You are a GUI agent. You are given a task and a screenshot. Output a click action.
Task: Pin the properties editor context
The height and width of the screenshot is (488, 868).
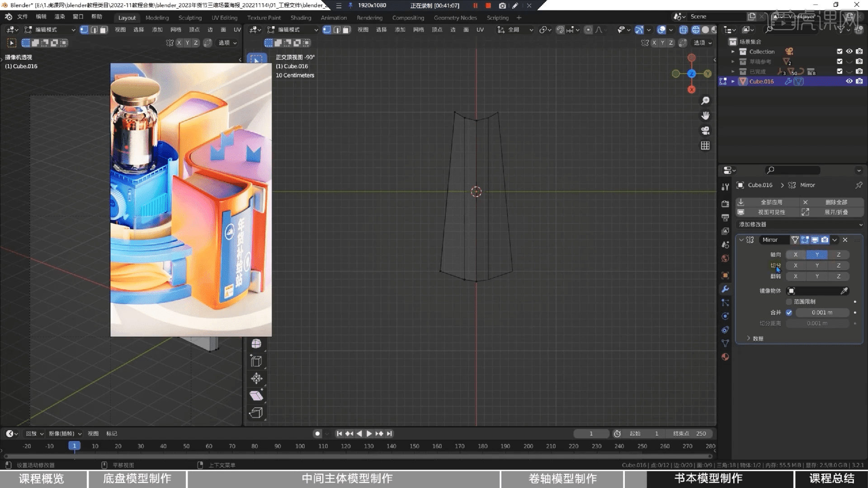pyautogui.click(x=859, y=185)
